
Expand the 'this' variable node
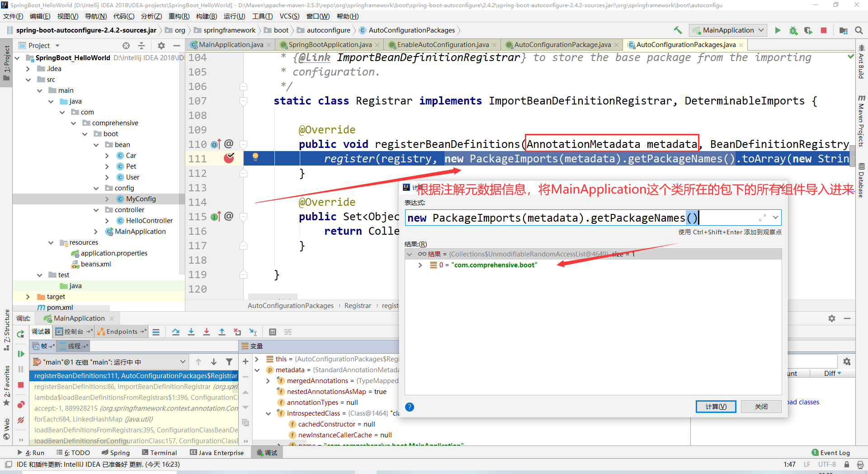(257, 359)
